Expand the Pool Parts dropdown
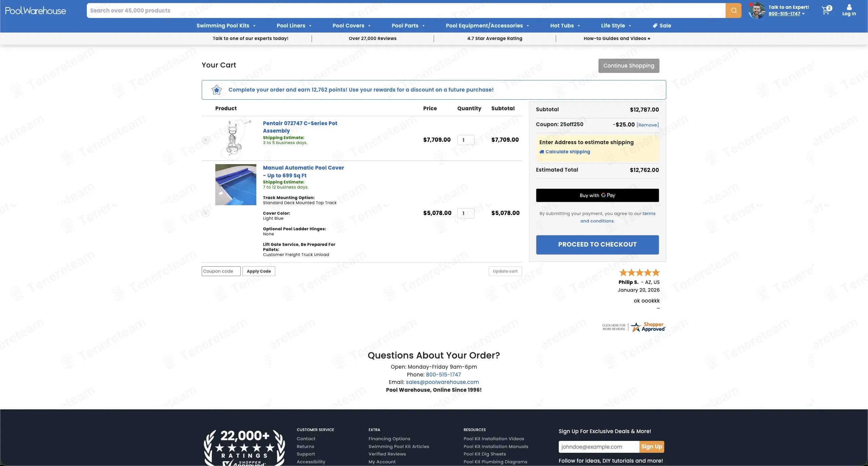The height and width of the screenshot is (466, 868). pyautogui.click(x=408, y=26)
